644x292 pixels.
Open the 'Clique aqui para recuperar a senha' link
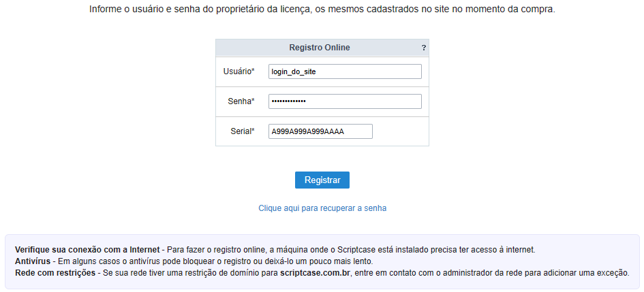[322, 208]
